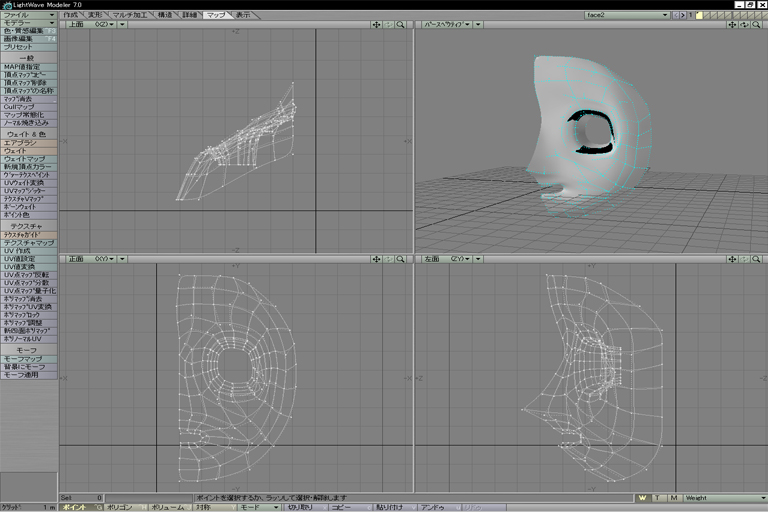Screen dimensions: 768x512
Task: Toggle the W weight map mode button
Action: [x=642, y=497]
